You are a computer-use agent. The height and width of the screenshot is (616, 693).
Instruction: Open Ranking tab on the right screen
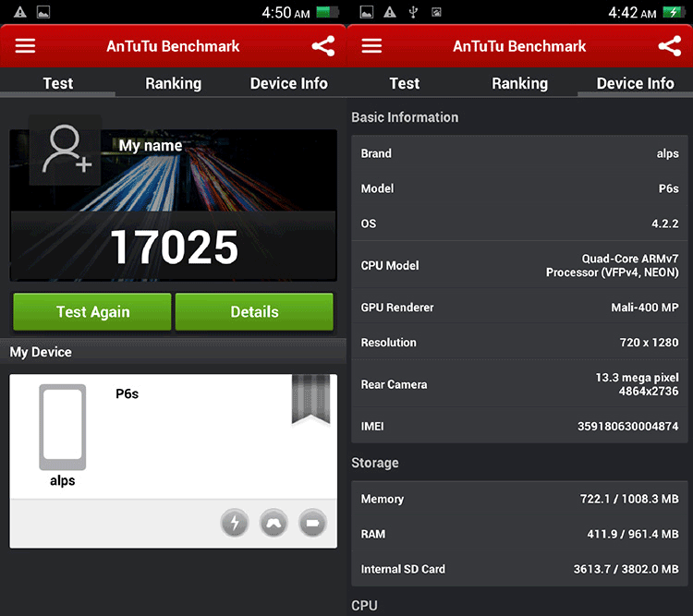click(x=519, y=83)
